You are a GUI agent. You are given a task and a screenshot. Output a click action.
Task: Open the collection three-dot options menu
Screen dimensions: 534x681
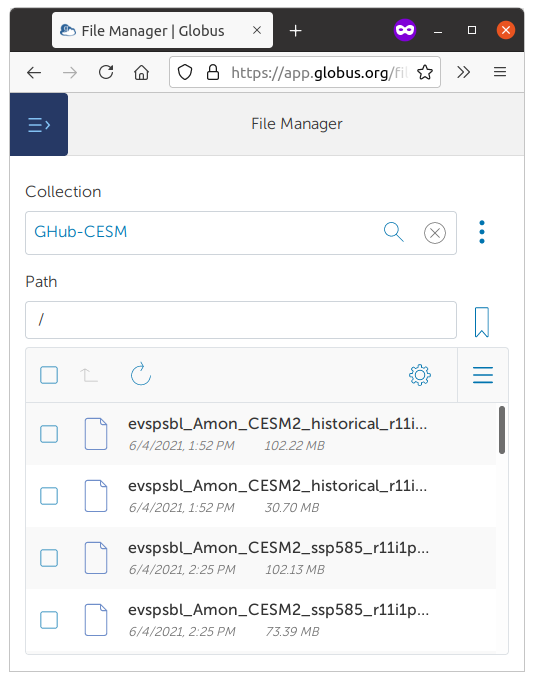click(x=482, y=232)
